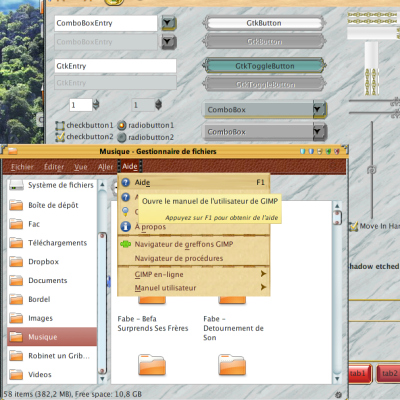Click the folder icon in file manager title bar
Image resolution: width=400 pixels, height=400 pixels.
(x=13, y=151)
